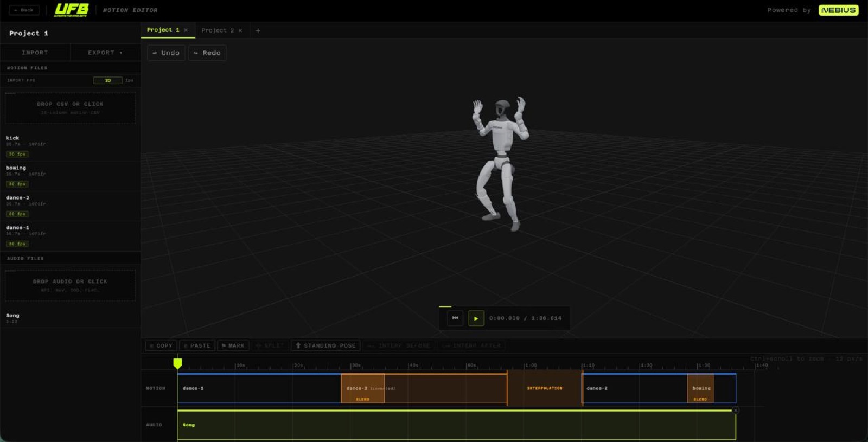Click the Drop CSV upload area
This screenshot has width=868, height=442.
click(x=70, y=107)
